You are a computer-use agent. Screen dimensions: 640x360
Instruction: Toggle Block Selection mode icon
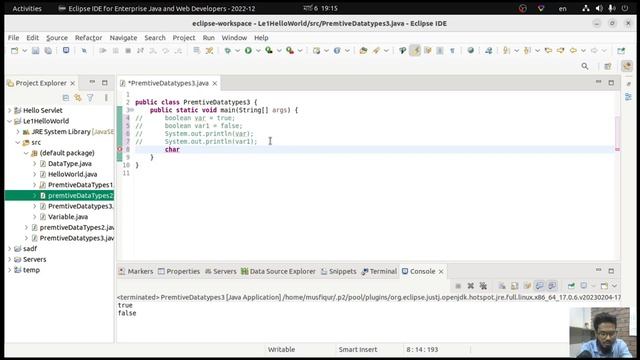440,51
